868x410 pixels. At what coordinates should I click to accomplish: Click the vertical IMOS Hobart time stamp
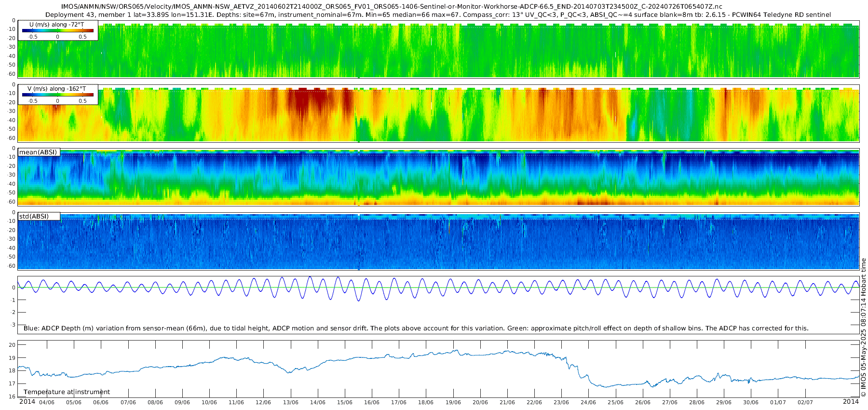[x=863, y=328]
